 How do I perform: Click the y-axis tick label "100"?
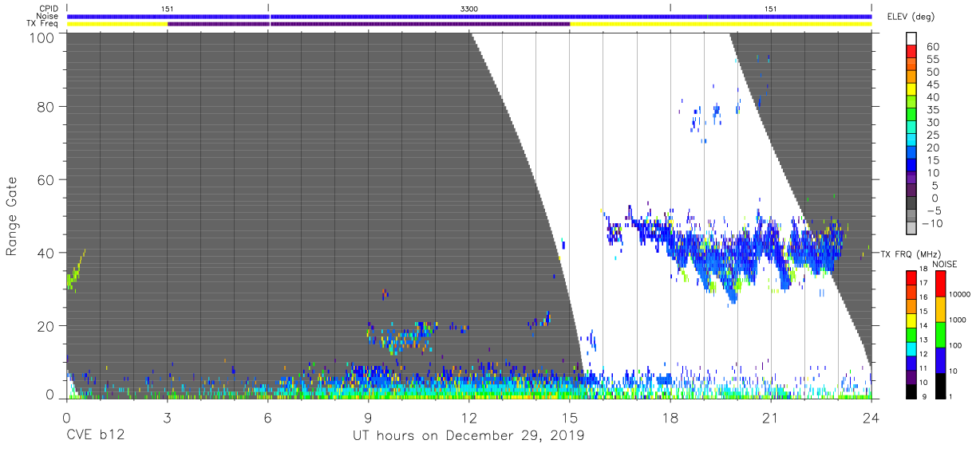(40, 37)
